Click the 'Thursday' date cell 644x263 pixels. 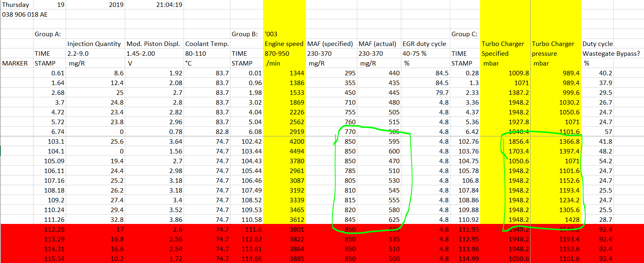pyautogui.click(x=17, y=4)
